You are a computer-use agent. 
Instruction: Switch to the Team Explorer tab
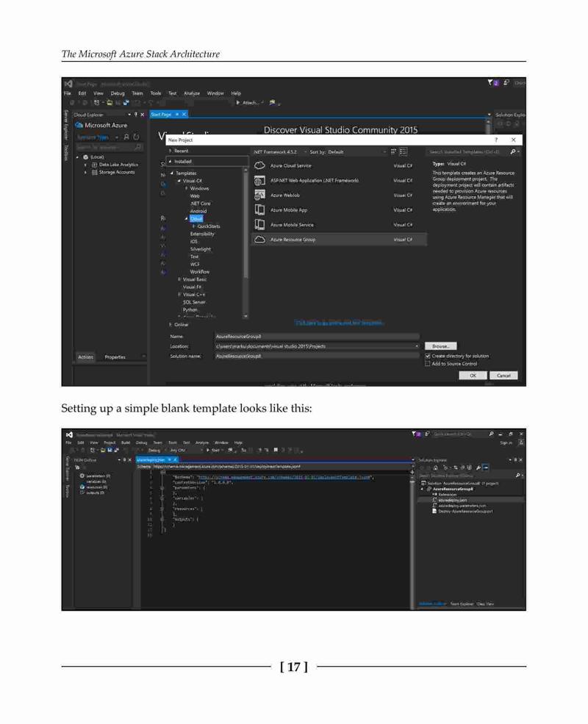coord(462,604)
